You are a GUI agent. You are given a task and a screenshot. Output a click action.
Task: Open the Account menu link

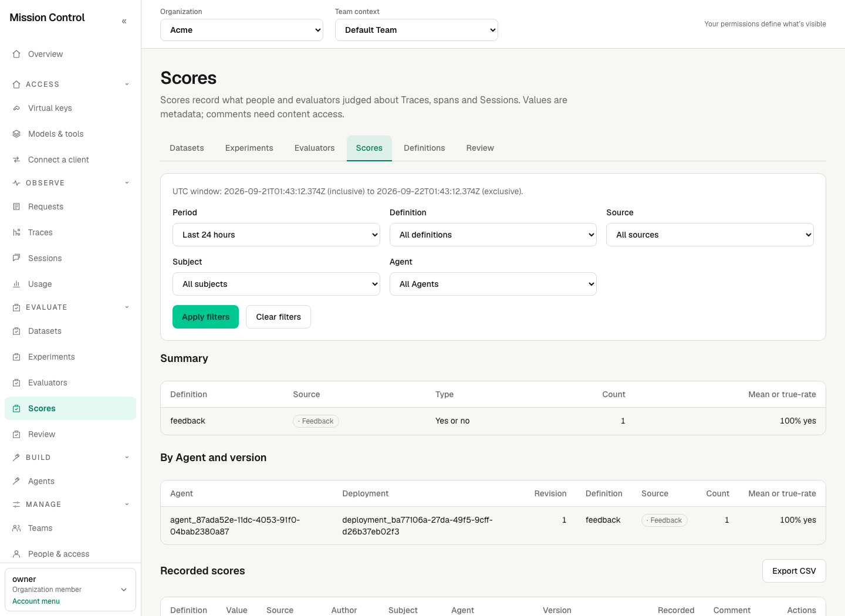(x=36, y=601)
